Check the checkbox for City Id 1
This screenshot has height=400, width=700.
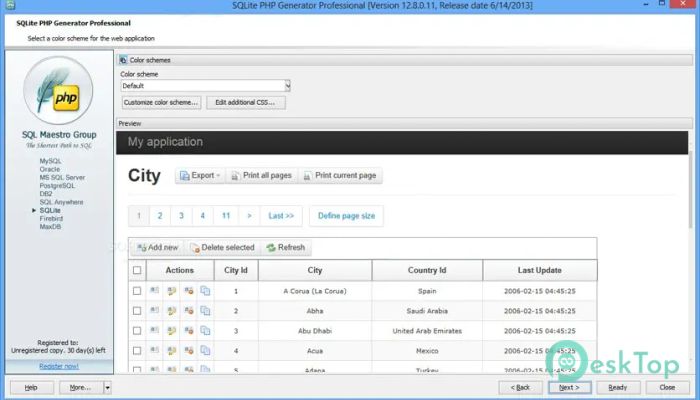(x=137, y=291)
